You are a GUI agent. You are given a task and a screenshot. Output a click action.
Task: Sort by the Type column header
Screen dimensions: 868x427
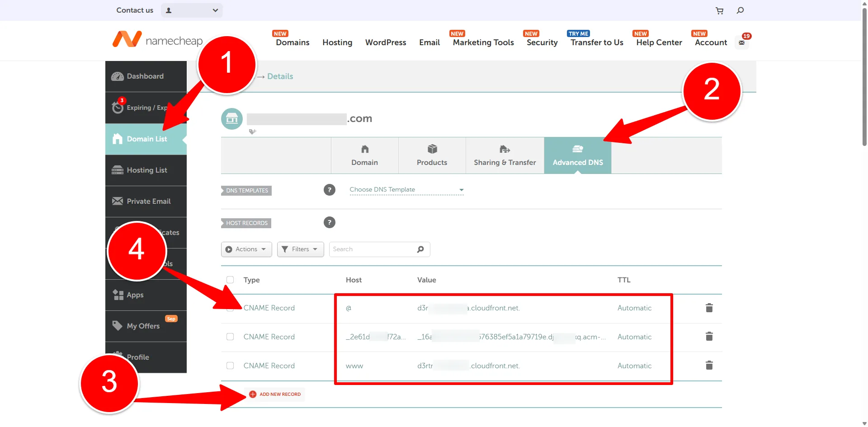(x=251, y=280)
